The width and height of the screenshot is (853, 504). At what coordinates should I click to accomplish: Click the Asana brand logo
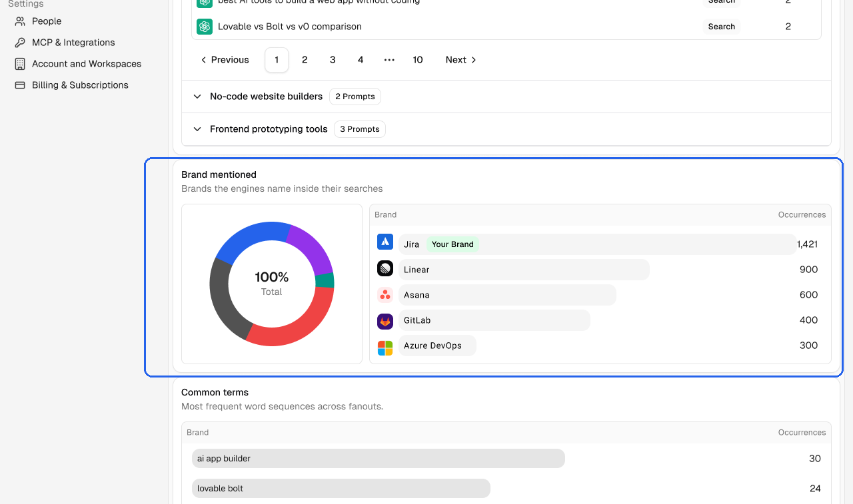tap(385, 295)
